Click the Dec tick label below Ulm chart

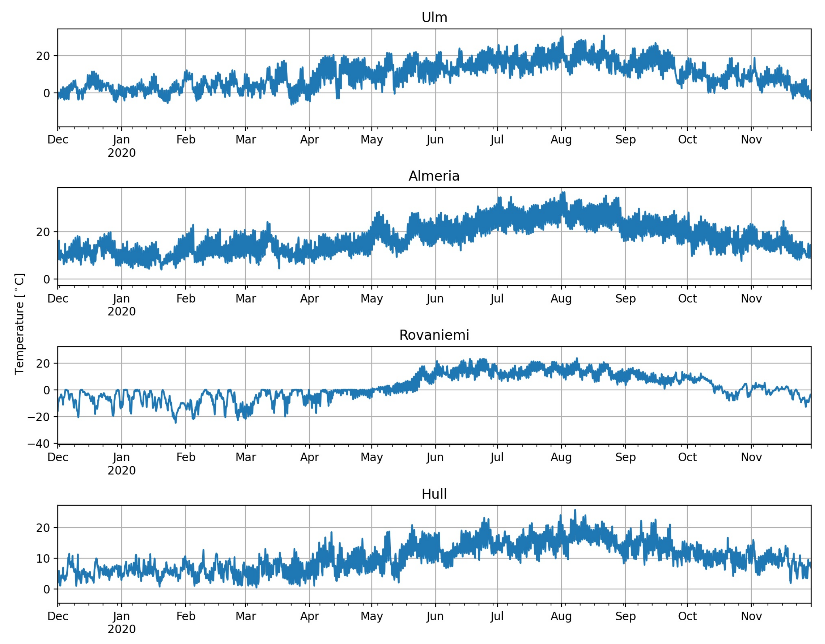pyautogui.click(x=58, y=140)
